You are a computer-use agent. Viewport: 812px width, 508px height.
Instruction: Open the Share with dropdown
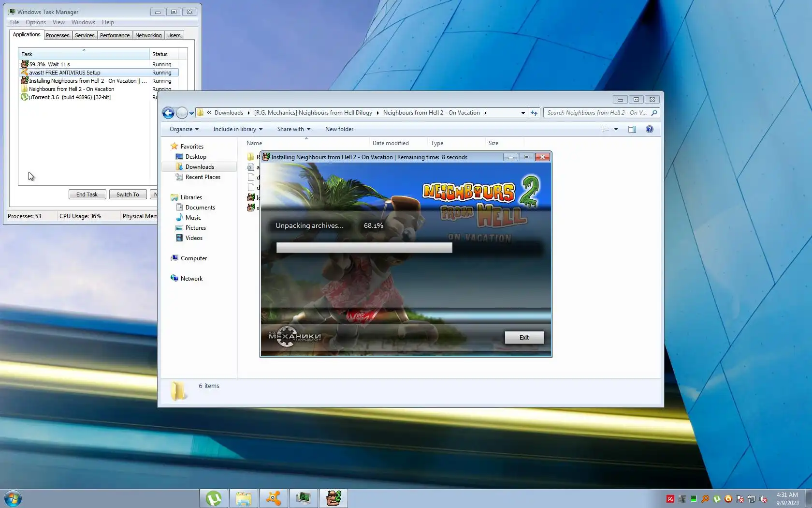pos(294,129)
